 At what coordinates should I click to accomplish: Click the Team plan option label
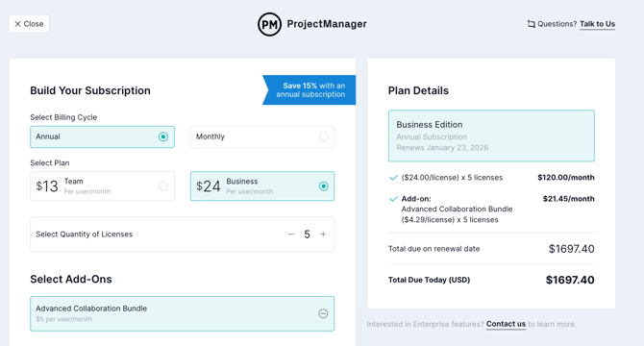coord(73,182)
